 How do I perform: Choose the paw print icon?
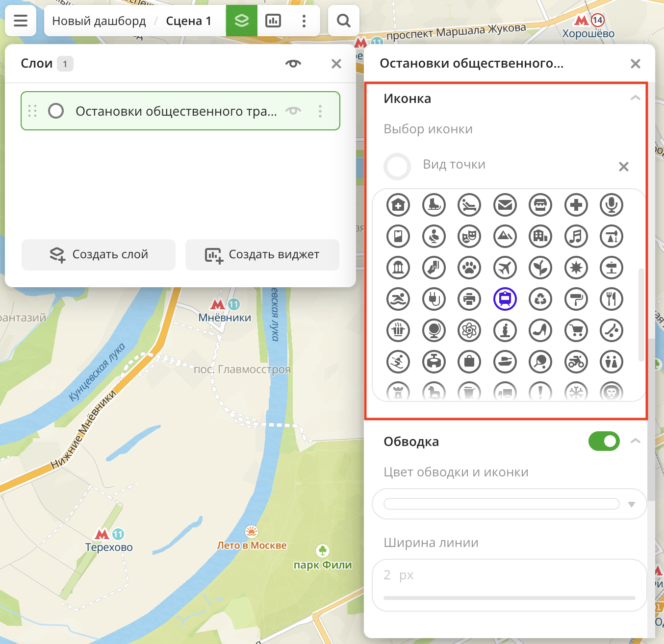(469, 268)
